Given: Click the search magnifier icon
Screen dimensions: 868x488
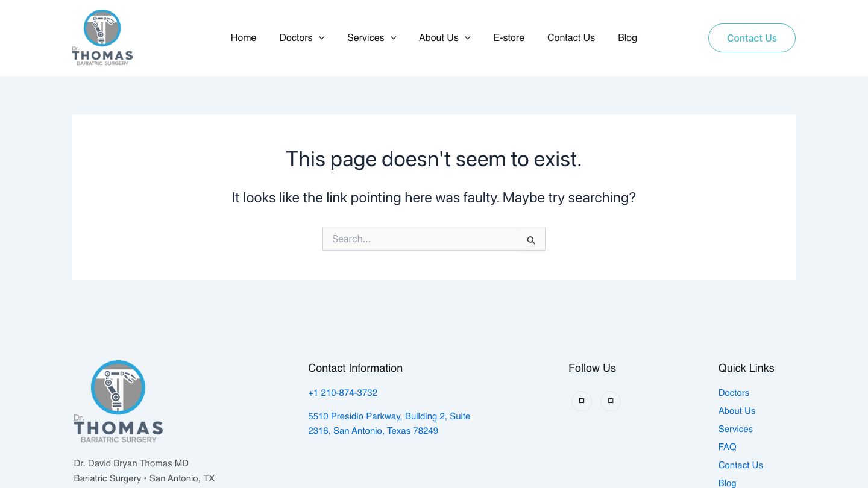Looking at the screenshot, I should 531,240.
